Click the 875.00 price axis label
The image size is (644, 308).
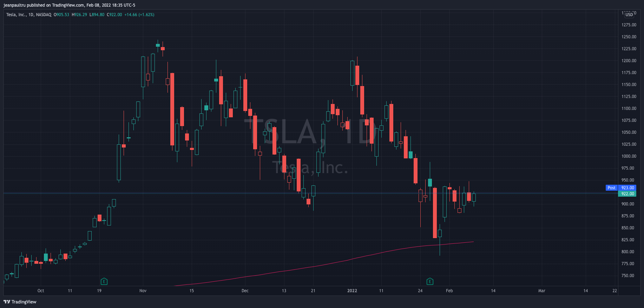[x=627, y=216]
